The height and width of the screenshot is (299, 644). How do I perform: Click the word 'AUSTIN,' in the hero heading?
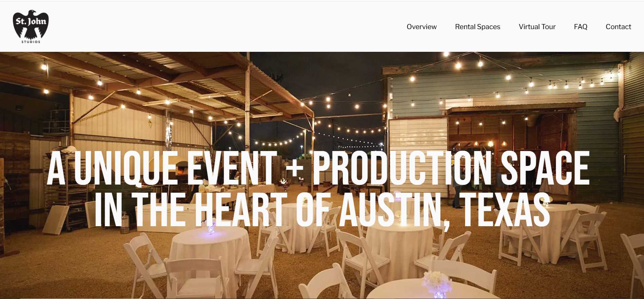tap(395, 211)
